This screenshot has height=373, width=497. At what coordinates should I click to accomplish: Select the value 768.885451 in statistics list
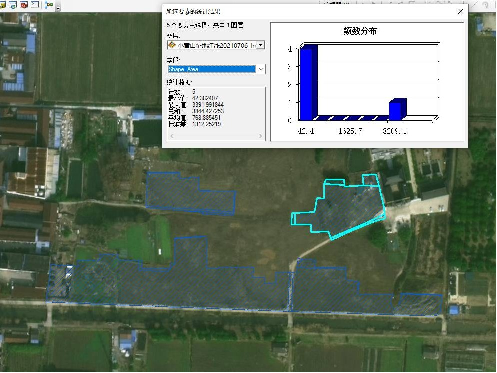point(206,118)
